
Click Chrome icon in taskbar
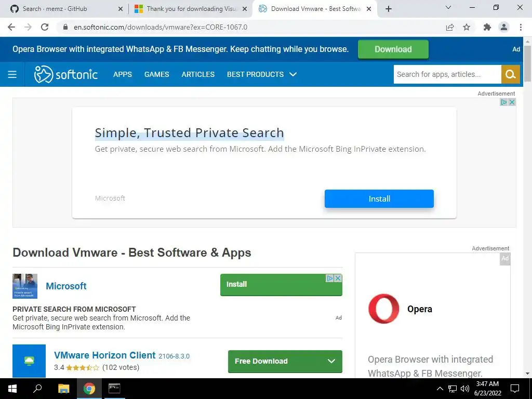89,389
